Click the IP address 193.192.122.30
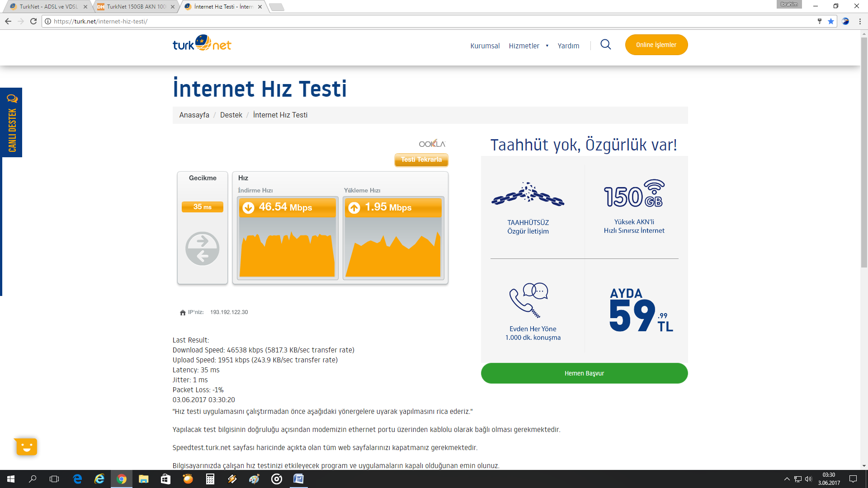The image size is (868, 488). [x=229, y=312]
